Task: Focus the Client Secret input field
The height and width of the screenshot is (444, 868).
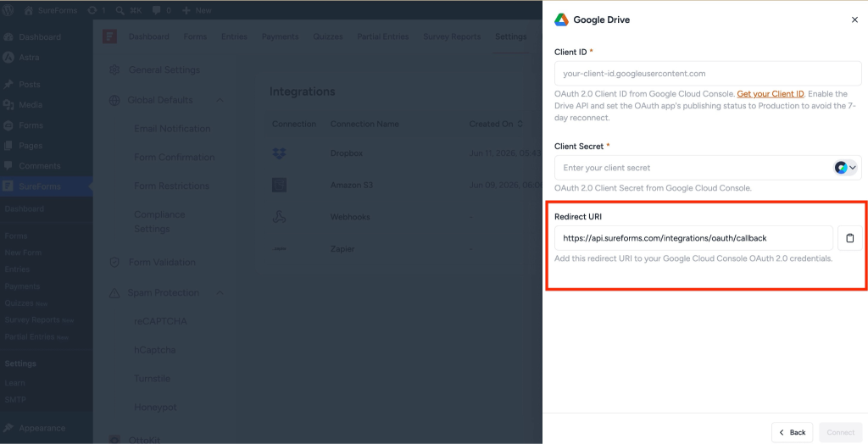Action: 708,168
